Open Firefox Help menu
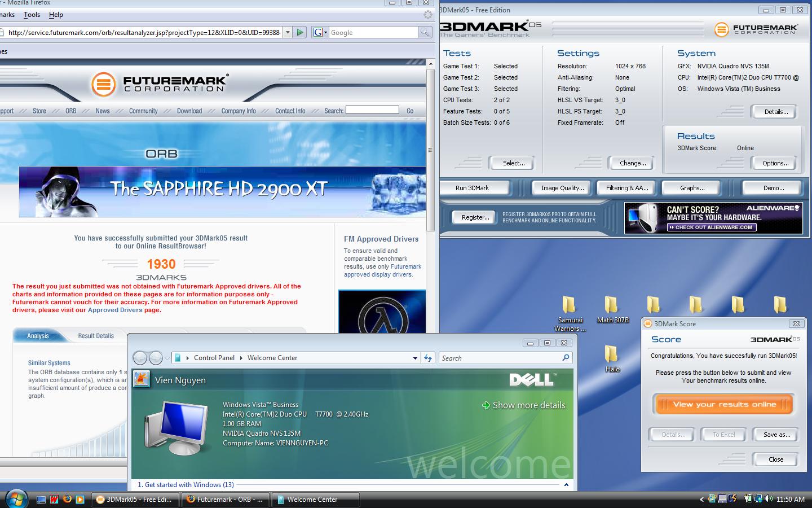Viewport: 812px width, 508px height. tap(56, 15)
